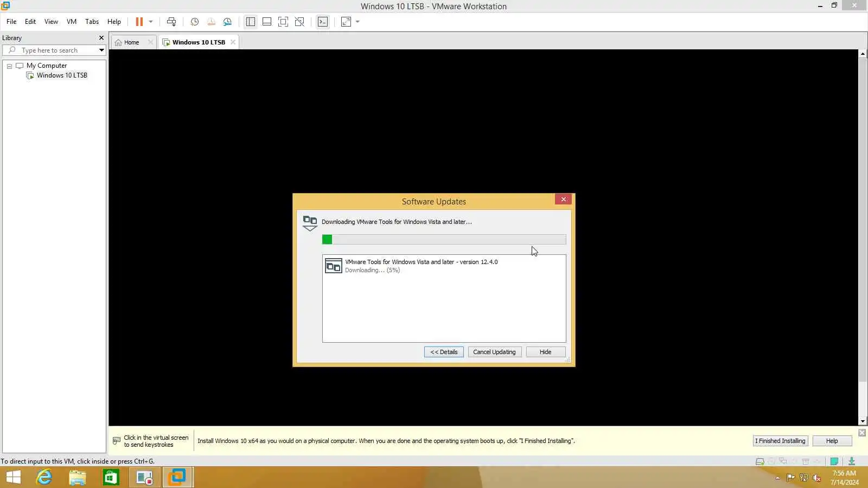Revert the VM to its previous snapshot
Viewport: 868px width, 488px height.
(211, 22)
